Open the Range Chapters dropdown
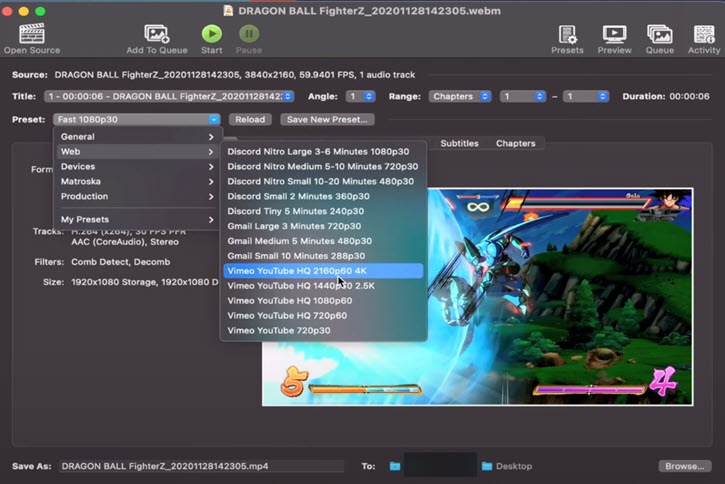This screenshot has height=484, width=725. [x=460, y=96]
